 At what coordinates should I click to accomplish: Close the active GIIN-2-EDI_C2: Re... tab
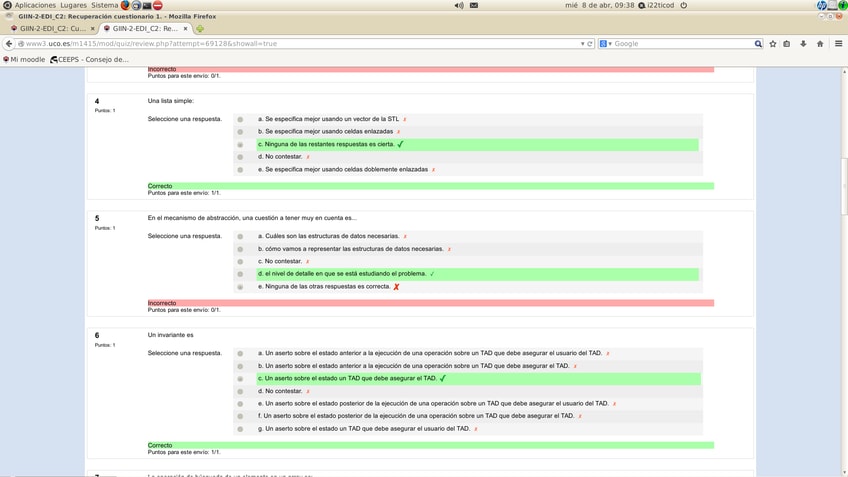point(186,29)
